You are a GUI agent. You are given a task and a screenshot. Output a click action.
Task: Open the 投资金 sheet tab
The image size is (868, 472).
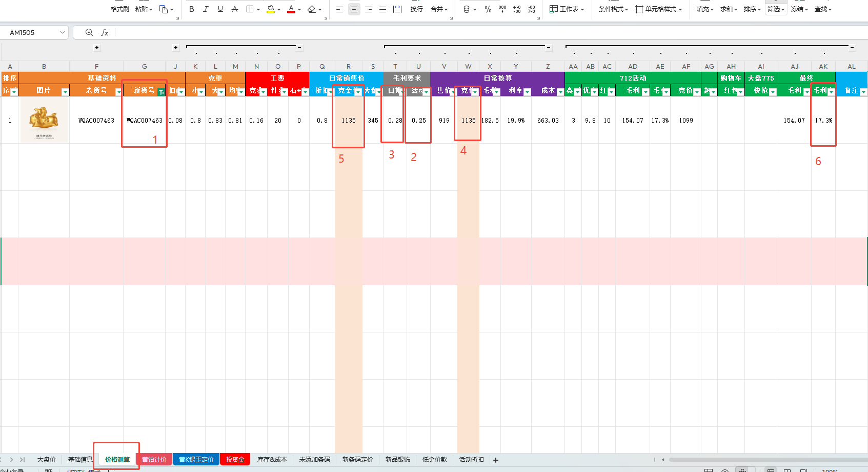(x=235, y=459)
